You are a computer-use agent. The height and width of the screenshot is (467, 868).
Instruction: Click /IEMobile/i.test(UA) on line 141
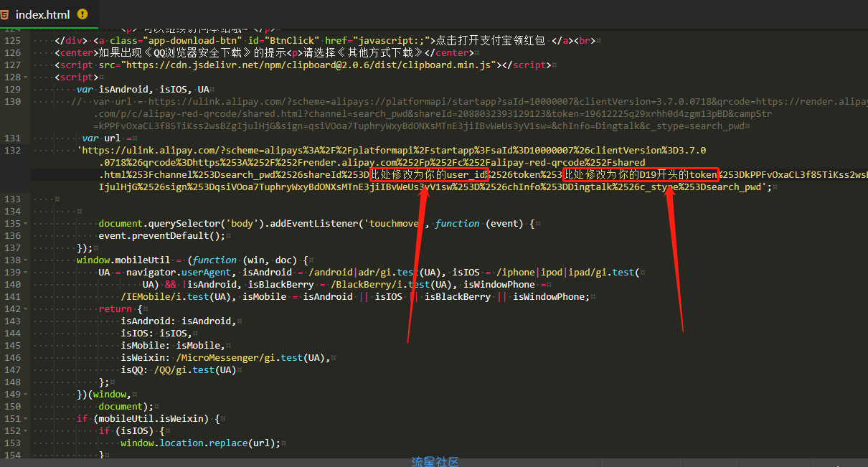pos(176,297)
